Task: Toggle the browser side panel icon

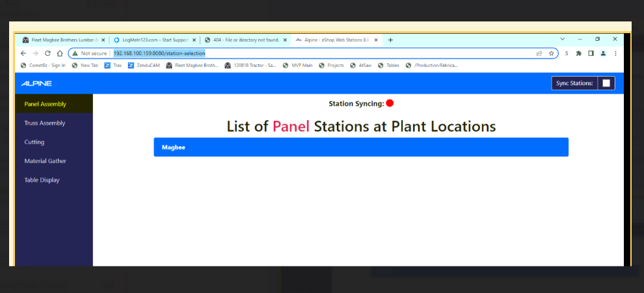Action: point(591,53)
